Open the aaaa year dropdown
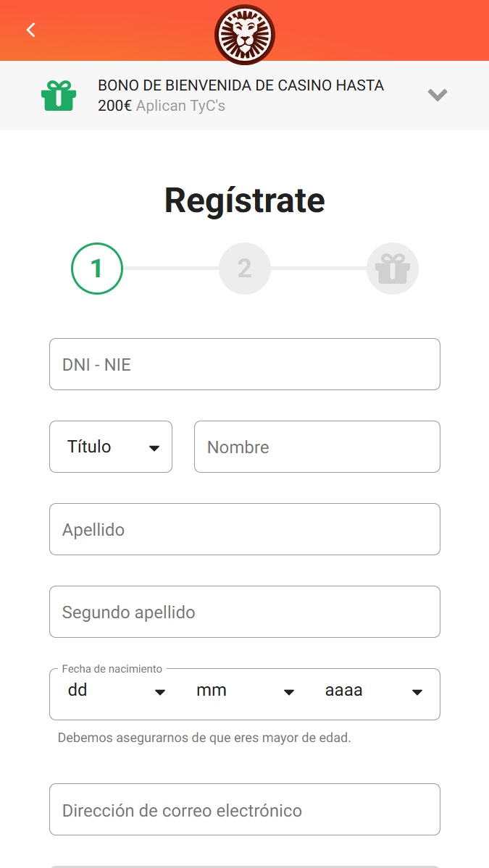The height and width of the screenshot is (868, 489). (x=374, y=691)
